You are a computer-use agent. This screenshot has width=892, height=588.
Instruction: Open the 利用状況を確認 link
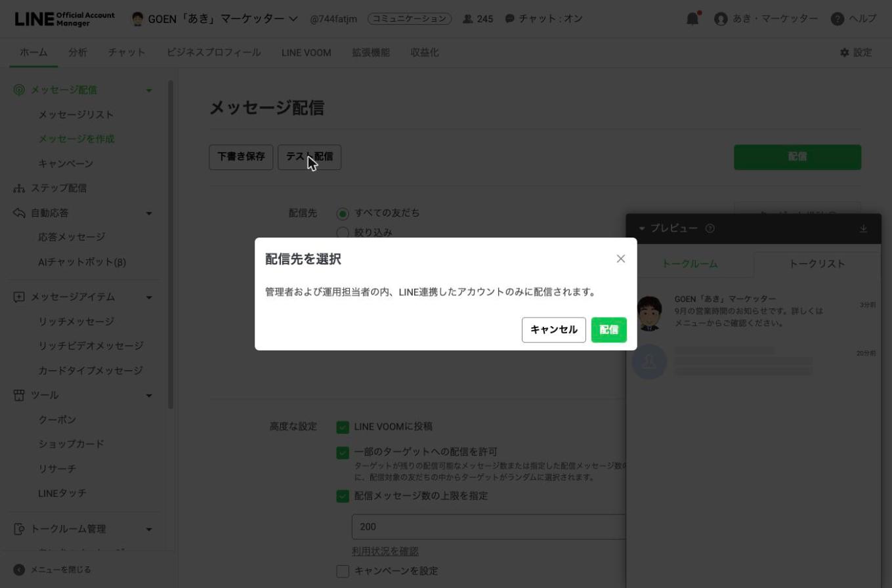coord(385,551)
